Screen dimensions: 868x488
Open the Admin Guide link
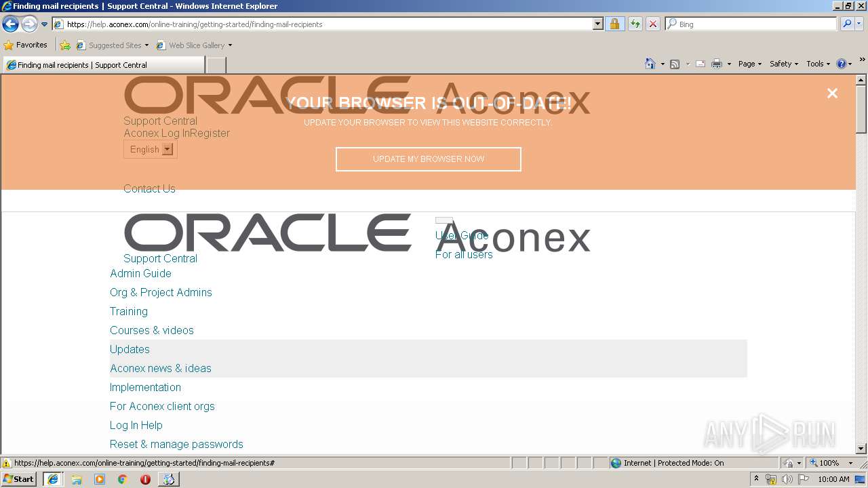tap(140, 274)
